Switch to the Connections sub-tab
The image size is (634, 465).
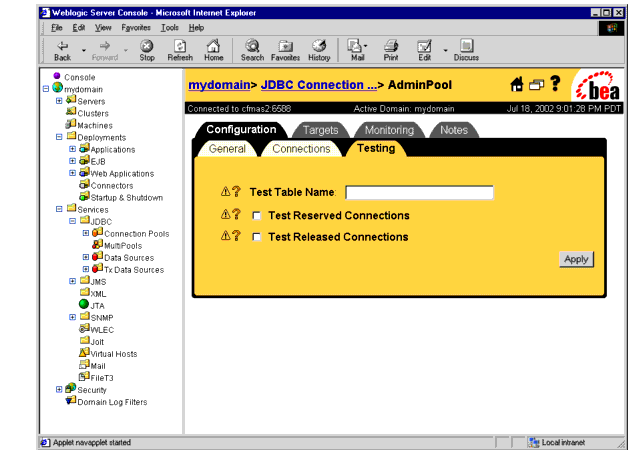click(x=301, y=149)
